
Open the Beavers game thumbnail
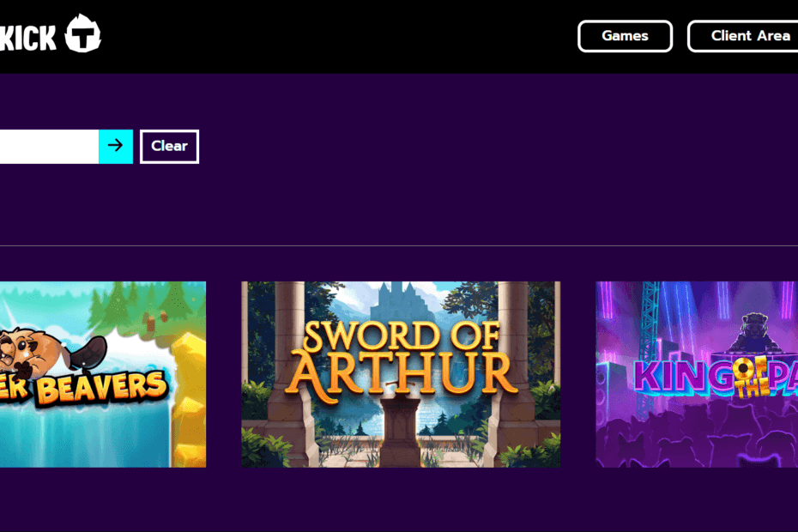pos(103,374)
